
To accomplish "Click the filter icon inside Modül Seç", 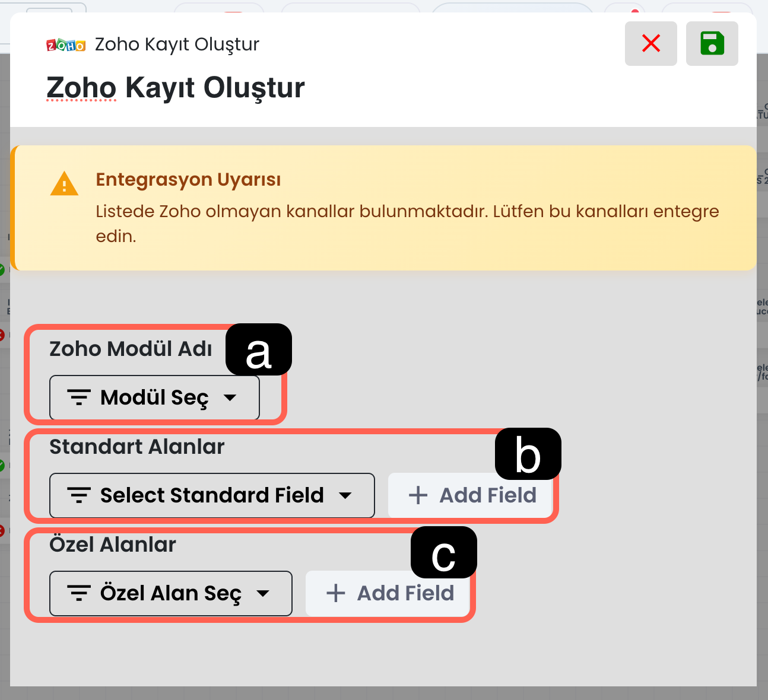I will coord(79,397).
